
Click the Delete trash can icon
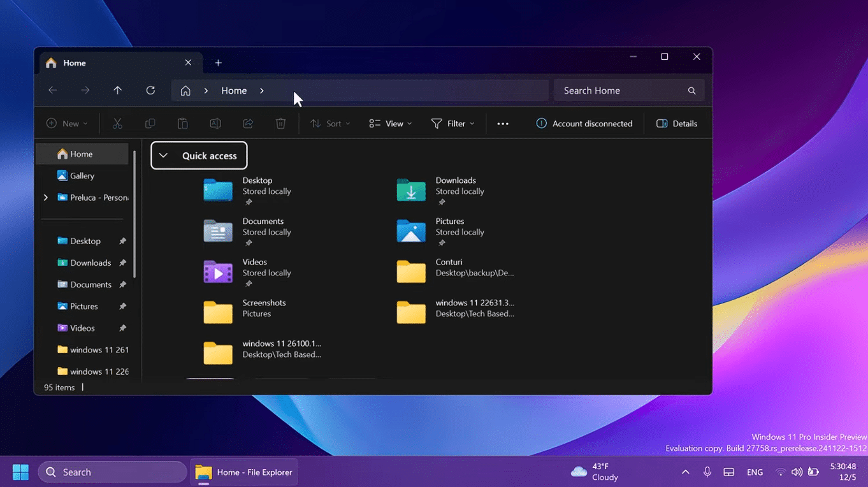pyautogui.click(x=280, y=124)
